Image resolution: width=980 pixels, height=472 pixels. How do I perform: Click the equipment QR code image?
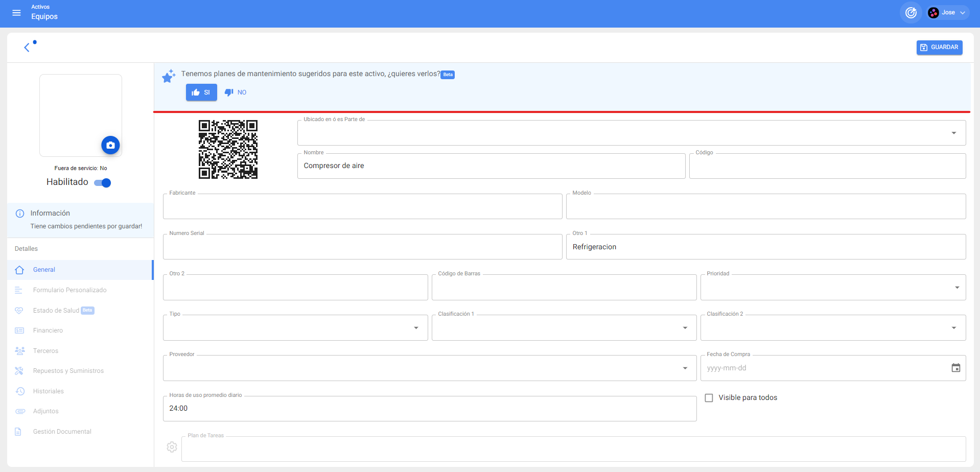click(x=228, y=149)
